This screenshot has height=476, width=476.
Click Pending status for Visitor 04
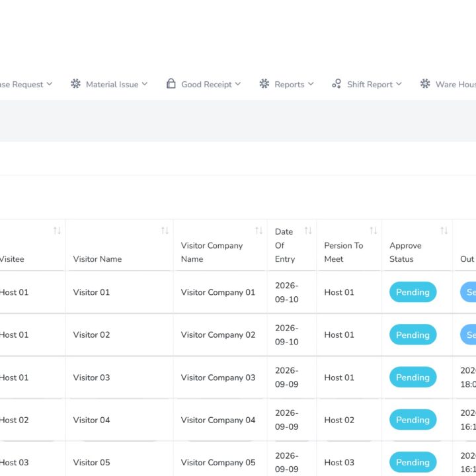point(413,420)
